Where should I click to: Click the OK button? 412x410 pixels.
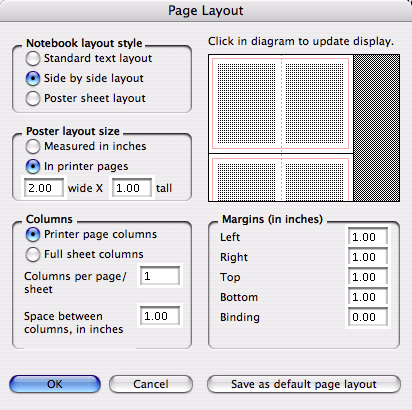click(x=55, y=384)
